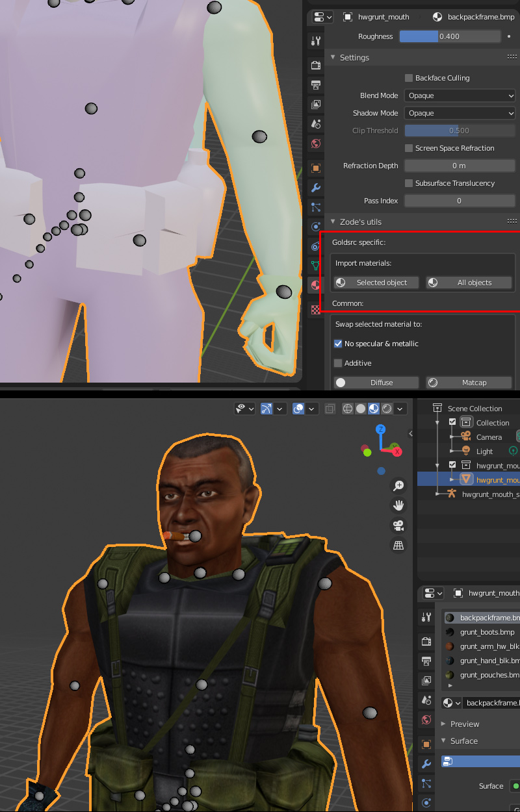Enable Subsurface Translucency checkbox
The image size is (520, 812).
[409, 183]
